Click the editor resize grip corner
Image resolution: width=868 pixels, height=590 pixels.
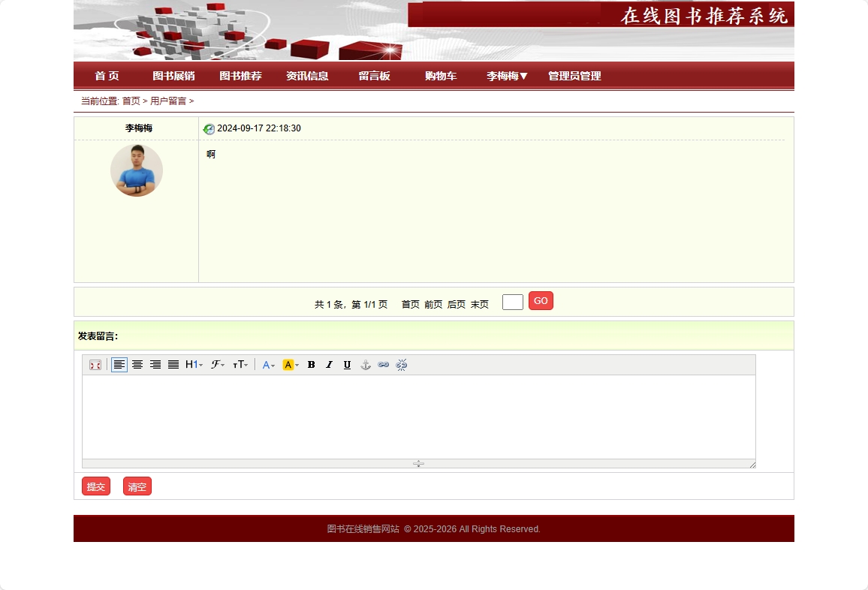[752, 465]
